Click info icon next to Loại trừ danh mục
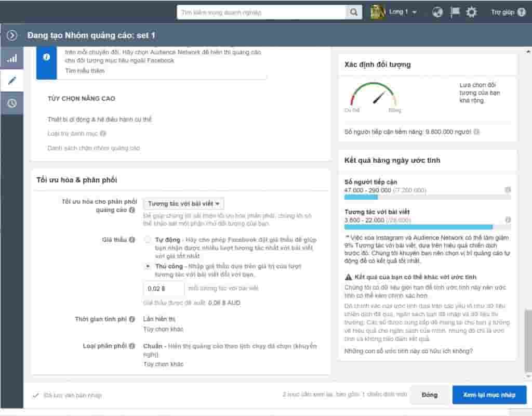Image resolution: width=532 pixels, height=416 pixels. click(x=103, y=134)
